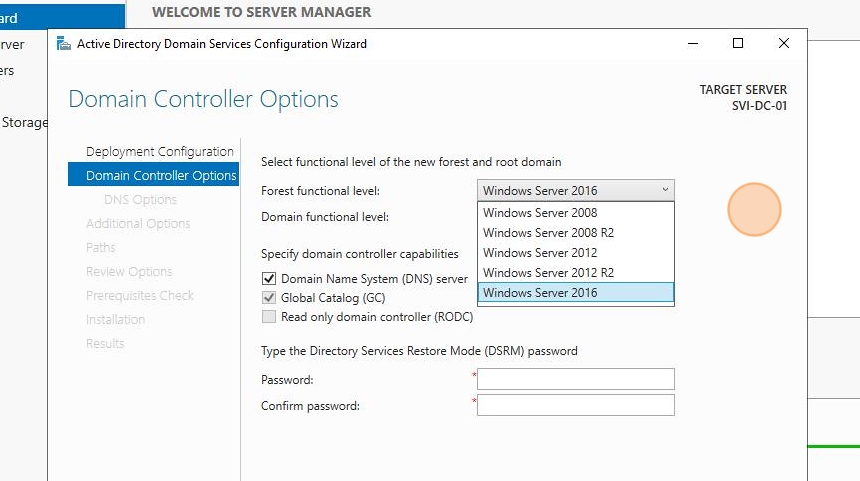Select highlighted Windows Server 2016 list option
This screenshot has height=481, width=860.
pos(576,292)
